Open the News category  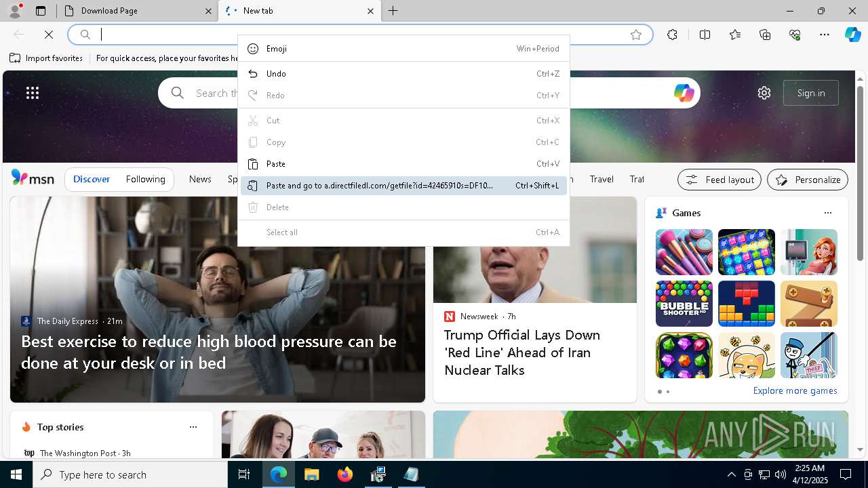(200, 179)
